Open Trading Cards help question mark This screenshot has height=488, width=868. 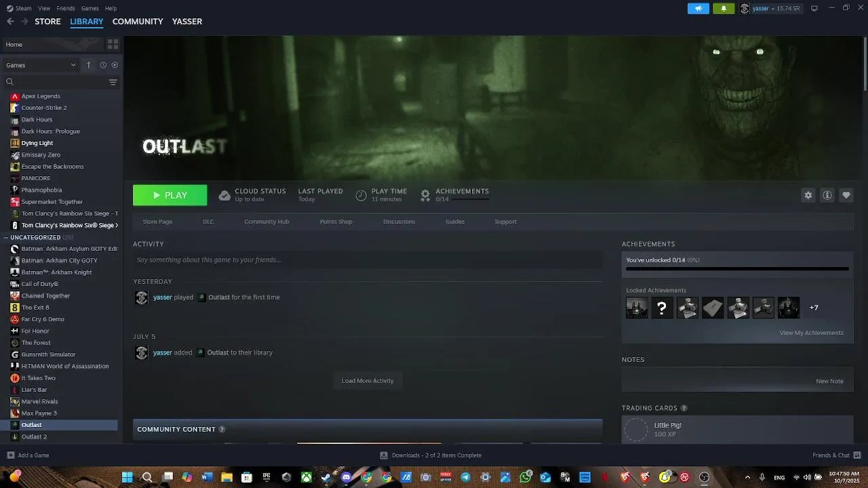[684, 408]
